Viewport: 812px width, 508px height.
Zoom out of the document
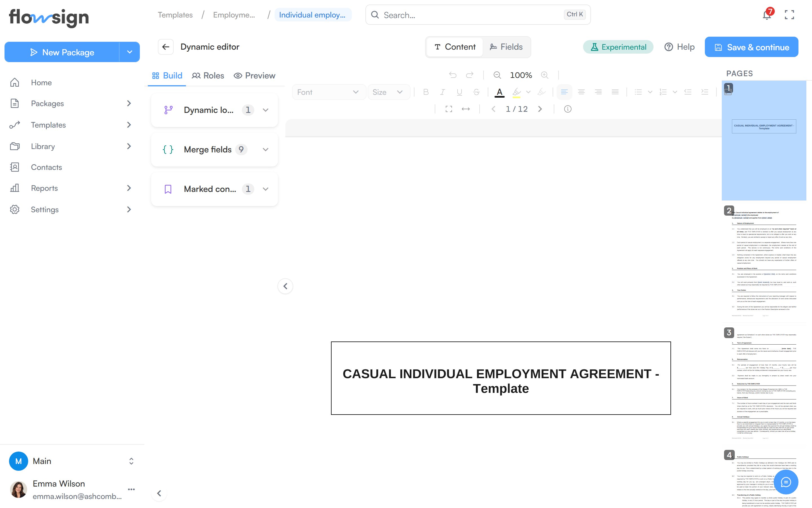click(x=497, y=75)
